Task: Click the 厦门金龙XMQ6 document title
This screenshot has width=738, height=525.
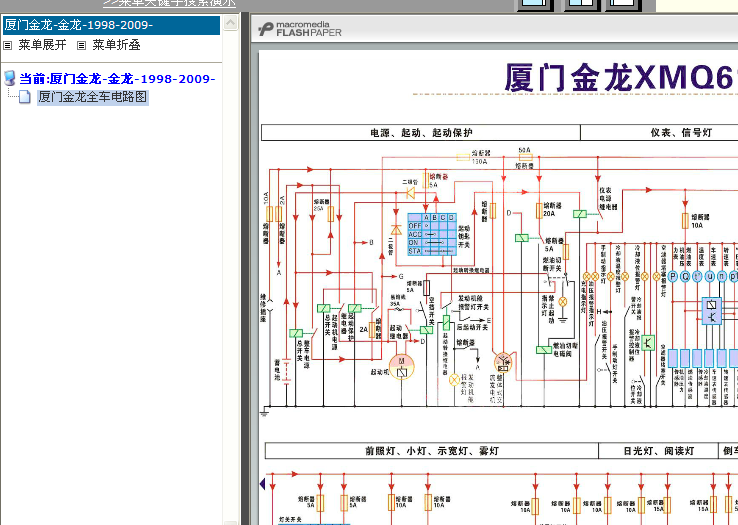Action: point(620,78)
